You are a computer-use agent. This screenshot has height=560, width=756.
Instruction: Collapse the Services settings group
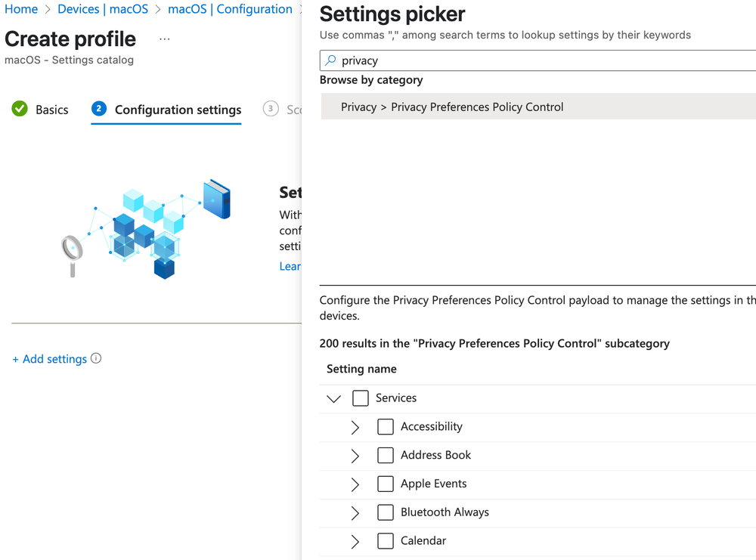tap(334, 398)
